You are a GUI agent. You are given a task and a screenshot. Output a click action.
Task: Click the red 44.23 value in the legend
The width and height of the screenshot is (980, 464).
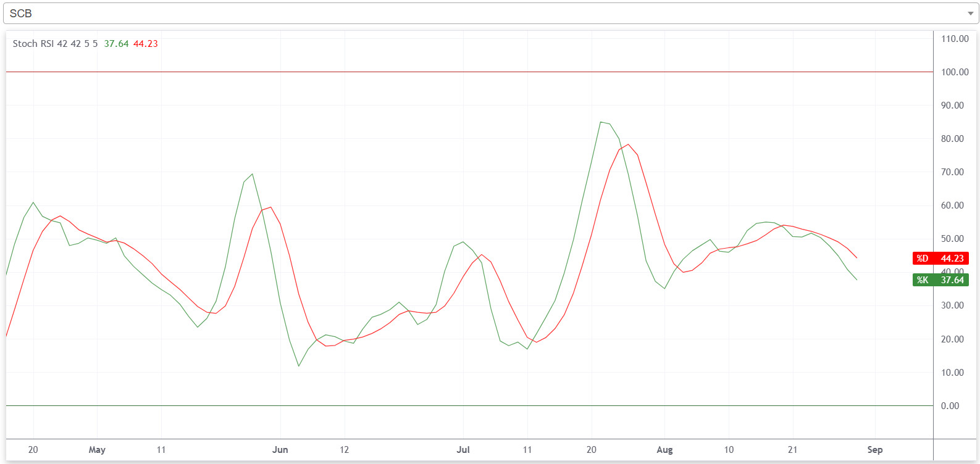click(146, 44)
